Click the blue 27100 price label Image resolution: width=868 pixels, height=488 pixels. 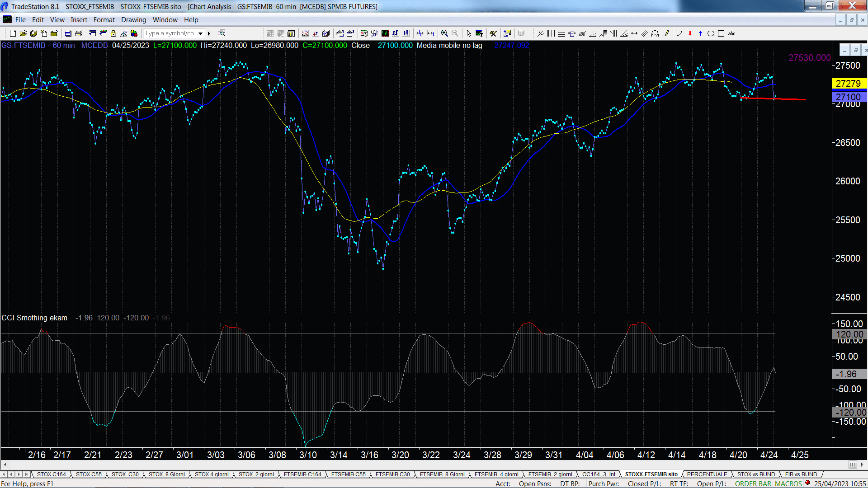849,97
